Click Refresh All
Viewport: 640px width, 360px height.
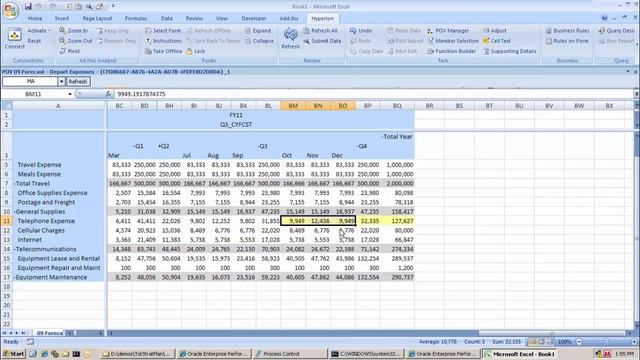pos(320,31)
